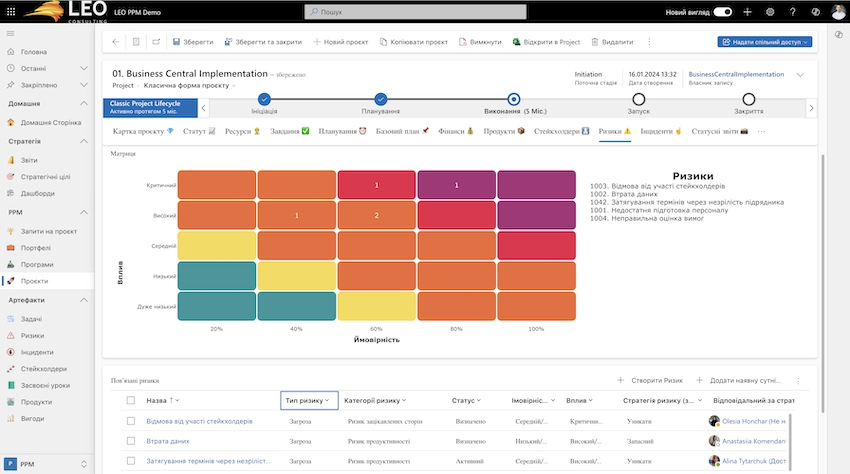This screenshot has height=474, width=850.
Task: Click the help question mark icon
Action: 793,11
